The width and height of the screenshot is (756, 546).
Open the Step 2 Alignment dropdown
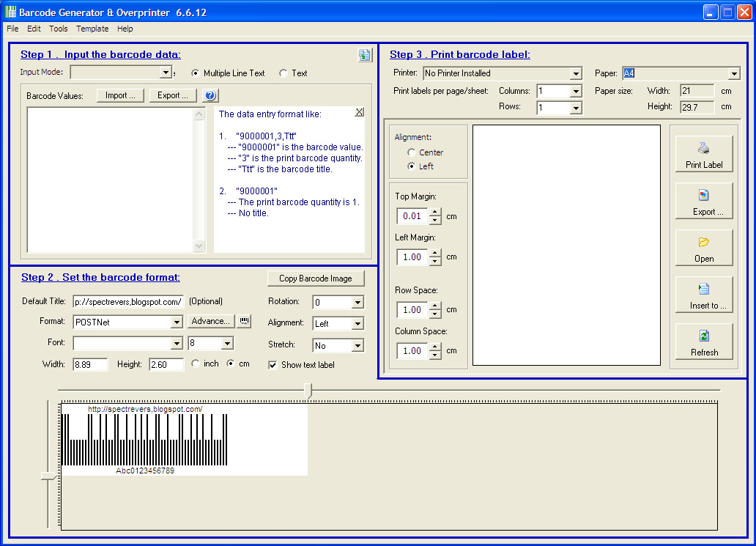(x=357, y=324)
